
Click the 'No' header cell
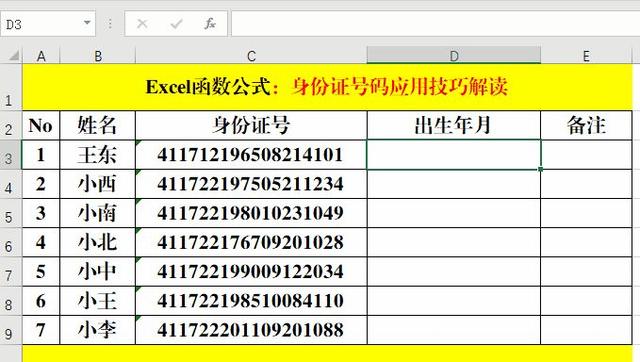coord(41,125)
